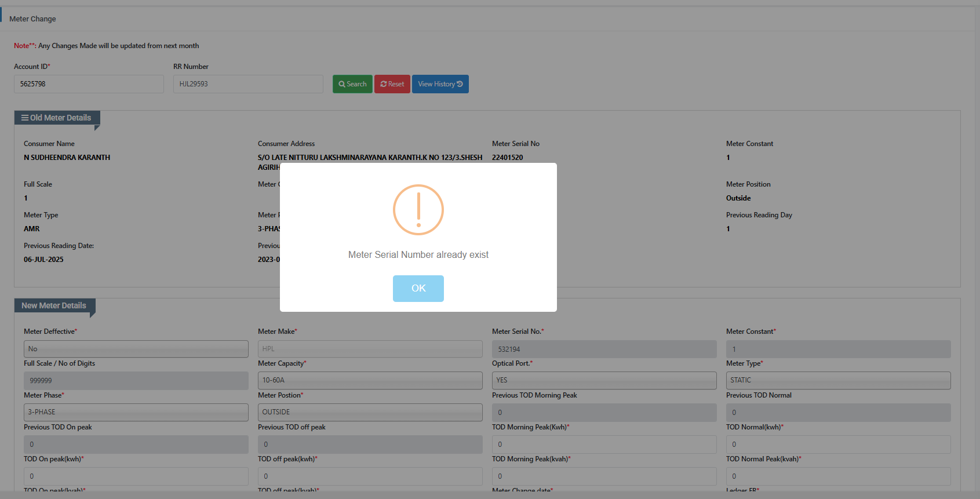The image size is (980, 499).
Task: Select the New Meter Details section header
Action: coord(54,305)
